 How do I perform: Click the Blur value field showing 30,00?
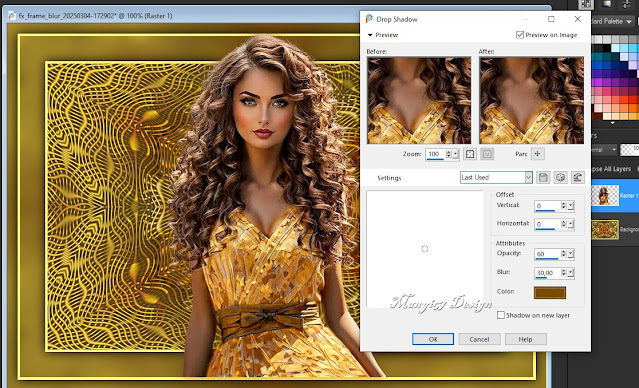tap(548, 273)
